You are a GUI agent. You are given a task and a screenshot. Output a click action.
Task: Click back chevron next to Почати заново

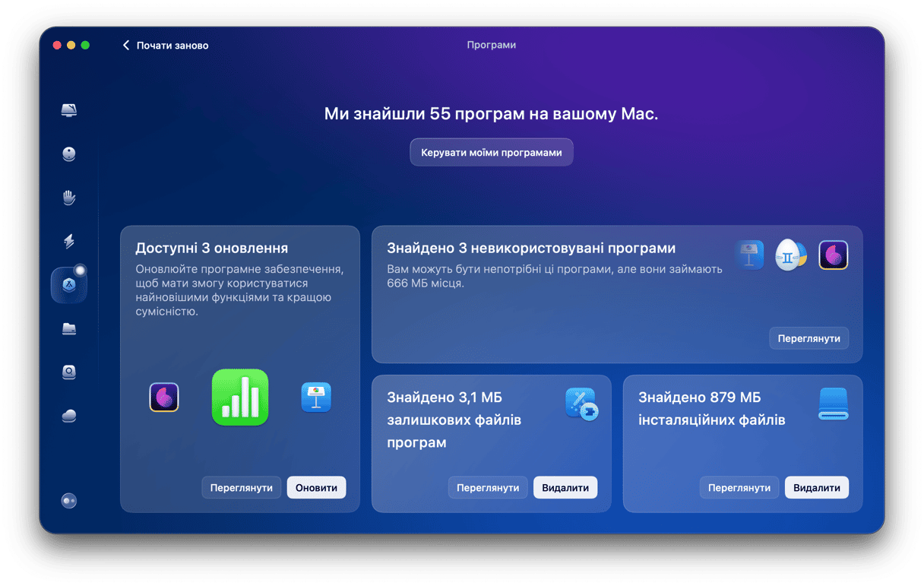coord(126,46)
